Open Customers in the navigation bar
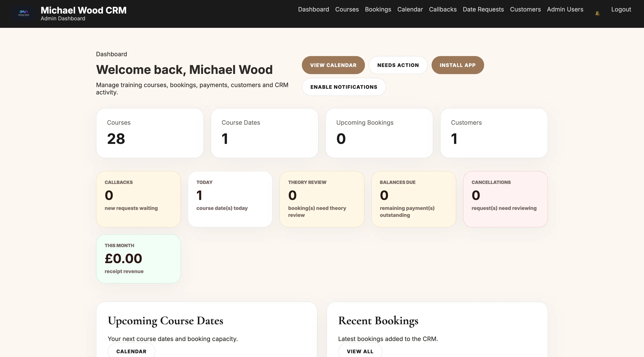Screen dimensions: 644x357 (525, 9)
